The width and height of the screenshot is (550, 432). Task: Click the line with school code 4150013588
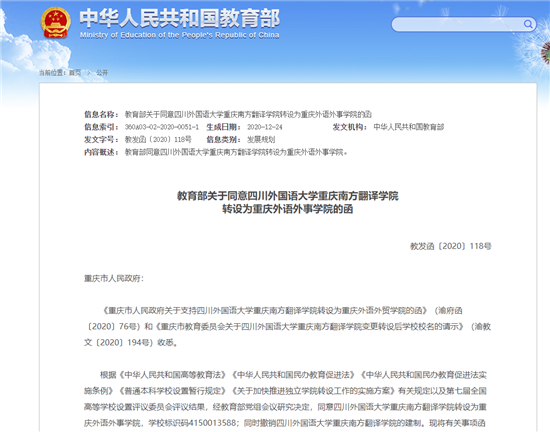coord(285,423)
